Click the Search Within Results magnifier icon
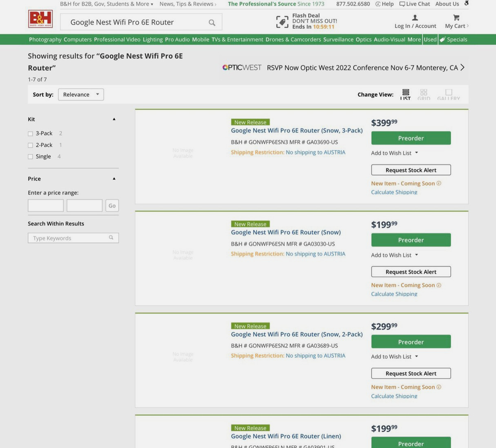The height and width of the screenshot is (448, 496). pos(111,238)
